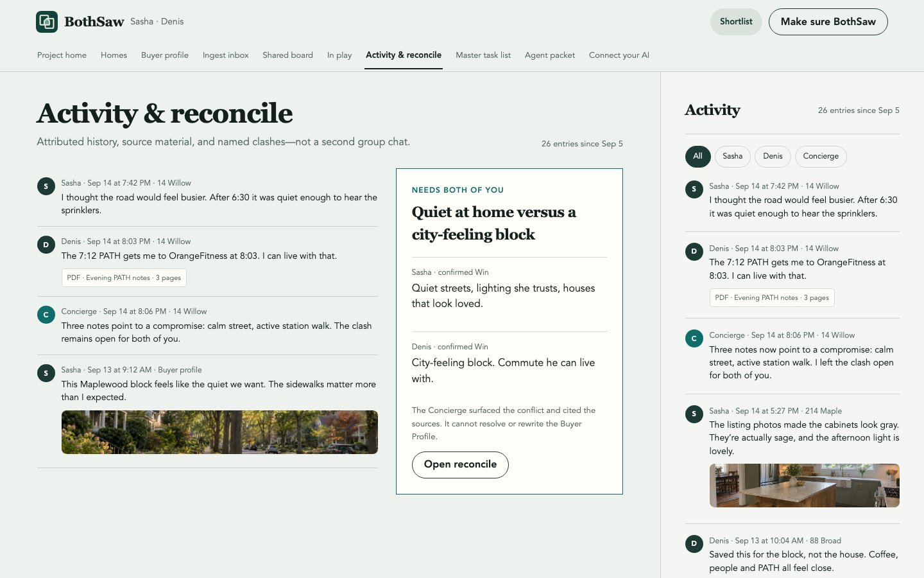Click the Sasha · Denis project label in header
The height and width of the screenshot is (578, 924).
[157, 22]
